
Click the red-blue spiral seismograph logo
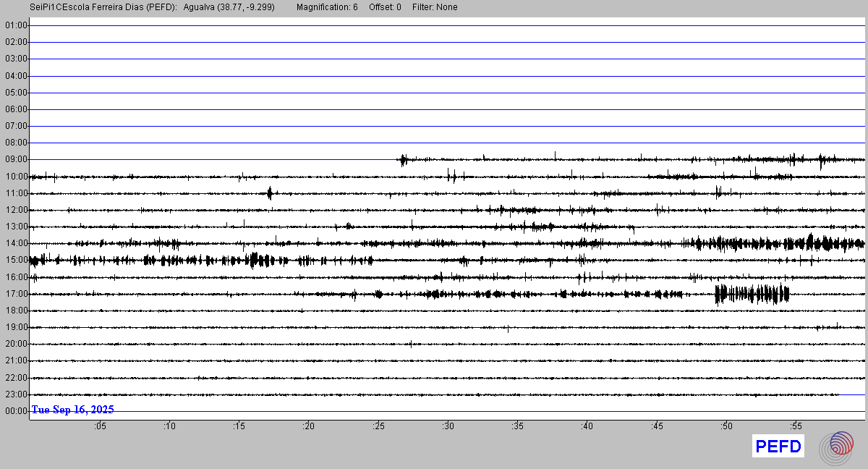pos(835,447)
